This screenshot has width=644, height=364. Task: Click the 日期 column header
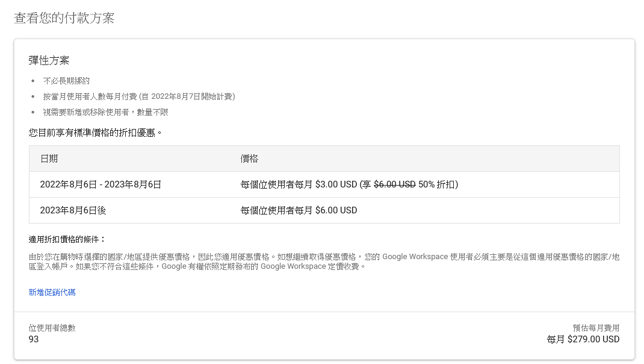[49, 158]
